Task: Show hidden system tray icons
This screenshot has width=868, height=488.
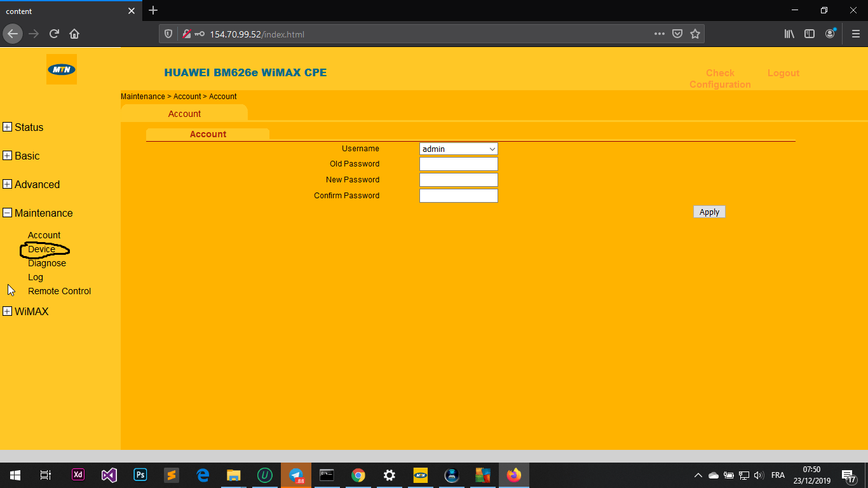Action: pos(698,475)
